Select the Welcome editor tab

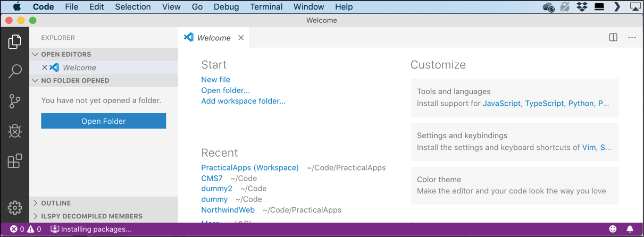[214, 38]
